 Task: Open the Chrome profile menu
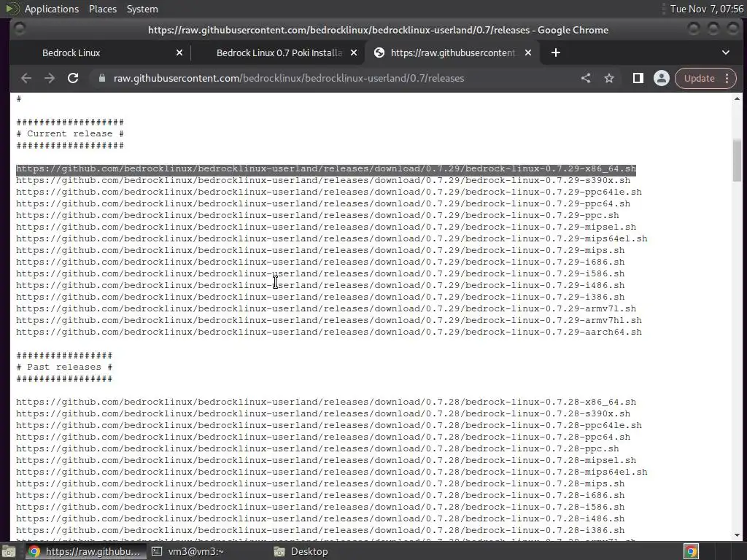(x=661, y=78)
